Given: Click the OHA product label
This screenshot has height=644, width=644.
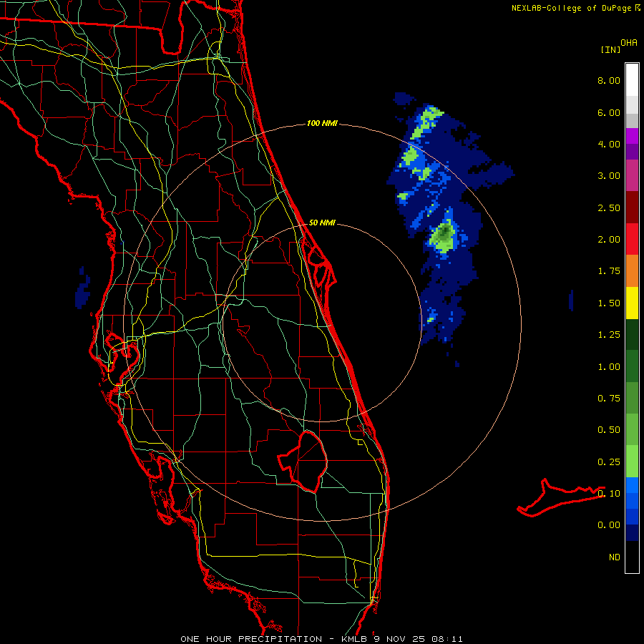Looking at the screenshot, I should (629, 43).
